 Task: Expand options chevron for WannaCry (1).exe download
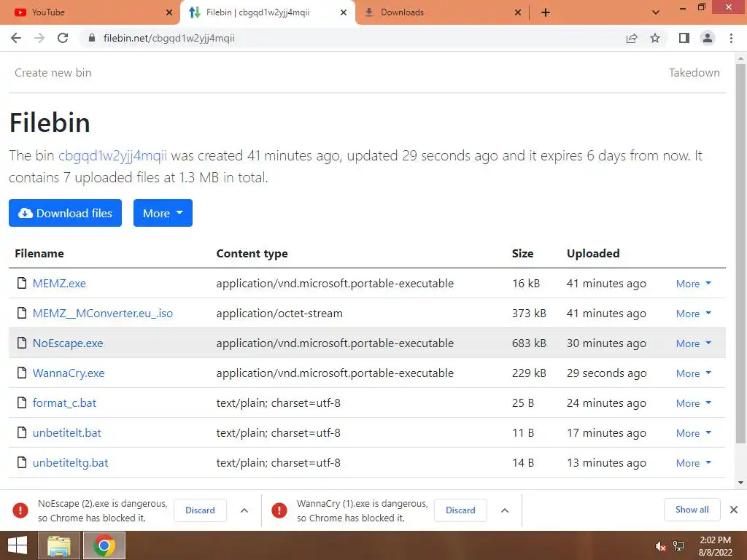(x=505, y=510)
